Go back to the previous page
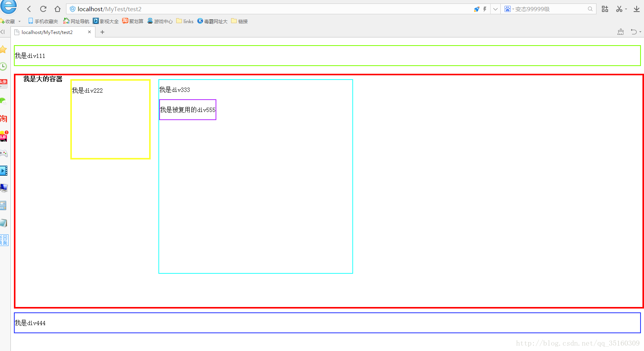Screen dimensions: 644x351 pos(29,9)
